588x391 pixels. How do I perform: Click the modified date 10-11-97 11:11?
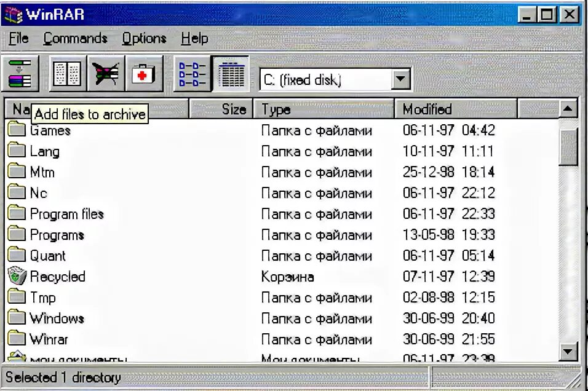coord(448,151)
